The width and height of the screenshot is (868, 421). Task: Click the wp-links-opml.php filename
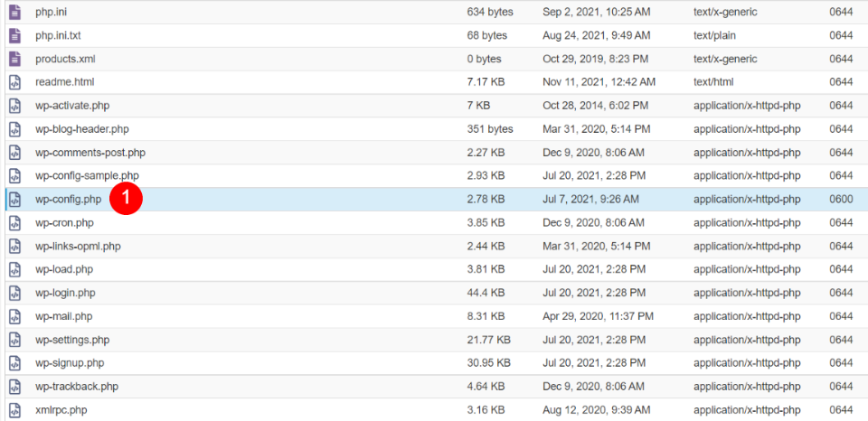[78, 246]
